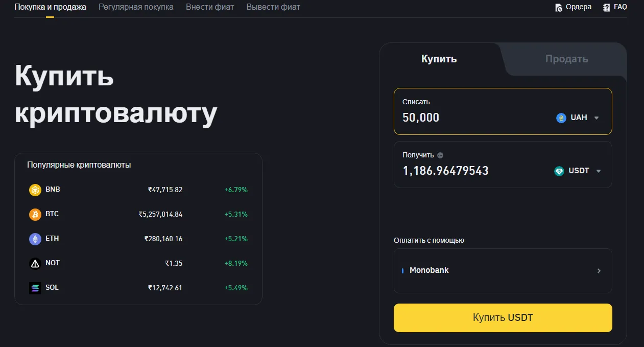Viewport: 644px width, 347px height.
Task: Click the Solana coin icon
Action: tap(35, 288)
